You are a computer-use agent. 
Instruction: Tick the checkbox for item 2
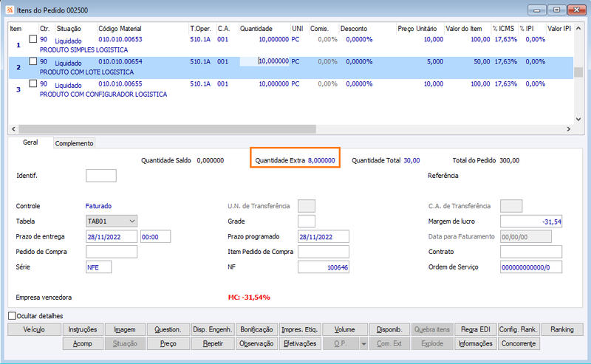point(33,61)
